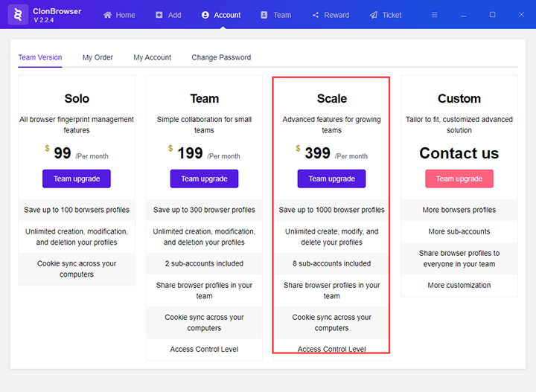Click 'Share browser profiles to everyone in your team'
Viewport: 536px width, 392px height.
[459, 259]
